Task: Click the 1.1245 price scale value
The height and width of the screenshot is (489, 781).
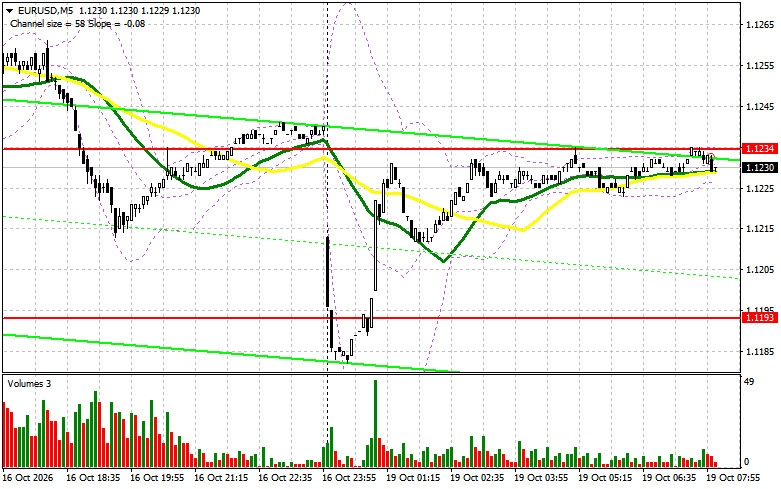Action: pos(760,107)
